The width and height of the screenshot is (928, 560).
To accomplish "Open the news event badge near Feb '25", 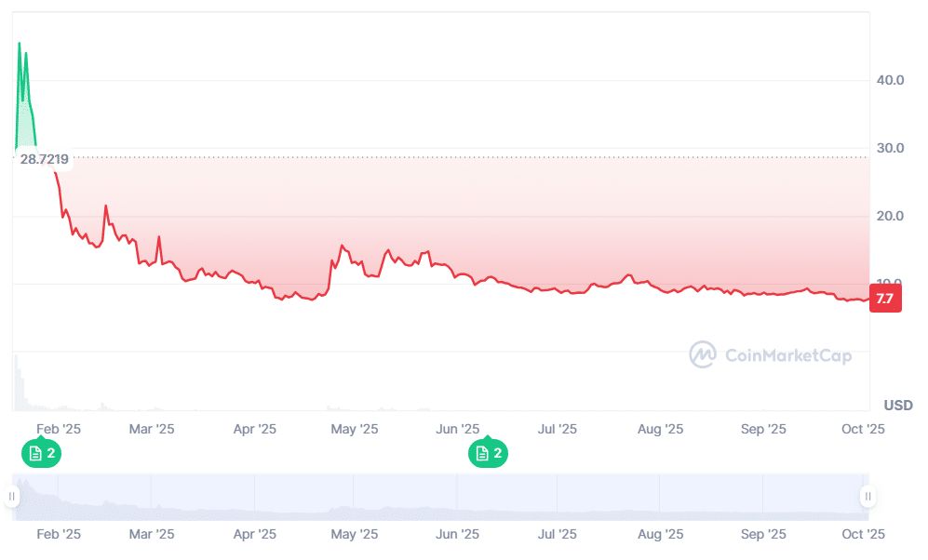I will (41, 453).
